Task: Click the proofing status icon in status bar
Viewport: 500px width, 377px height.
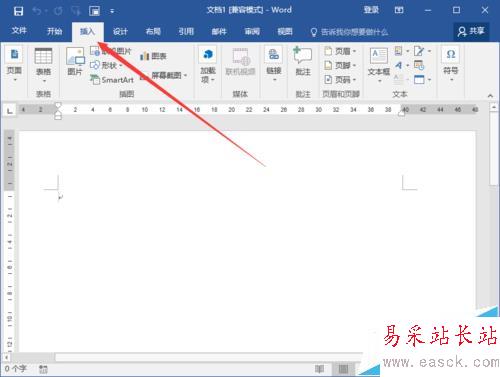Action: coord(43,369)
